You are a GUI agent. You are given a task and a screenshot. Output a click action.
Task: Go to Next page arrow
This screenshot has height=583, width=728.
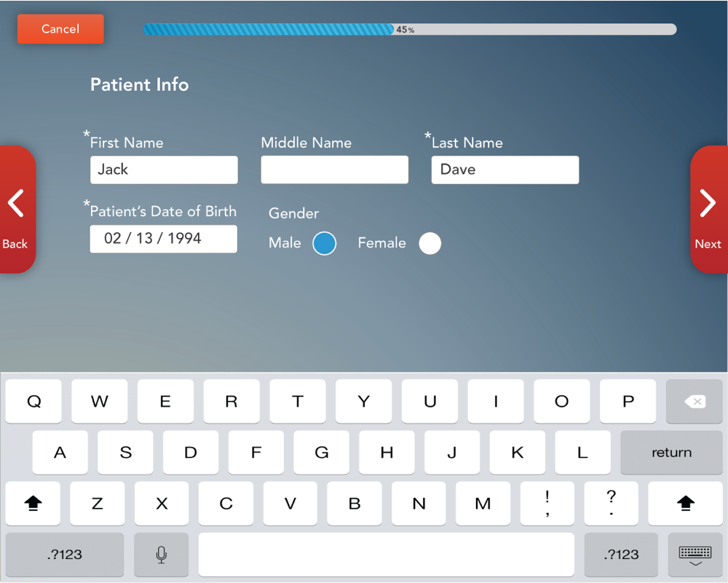[708, 210]
